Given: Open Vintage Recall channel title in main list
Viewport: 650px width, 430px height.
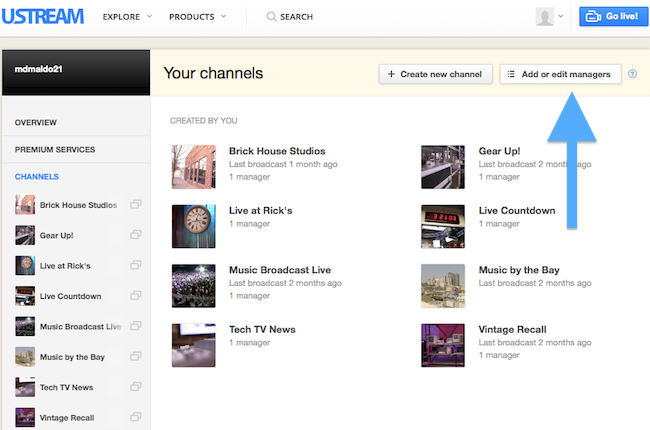Looking at the screenshot, I should click(512, 330).
